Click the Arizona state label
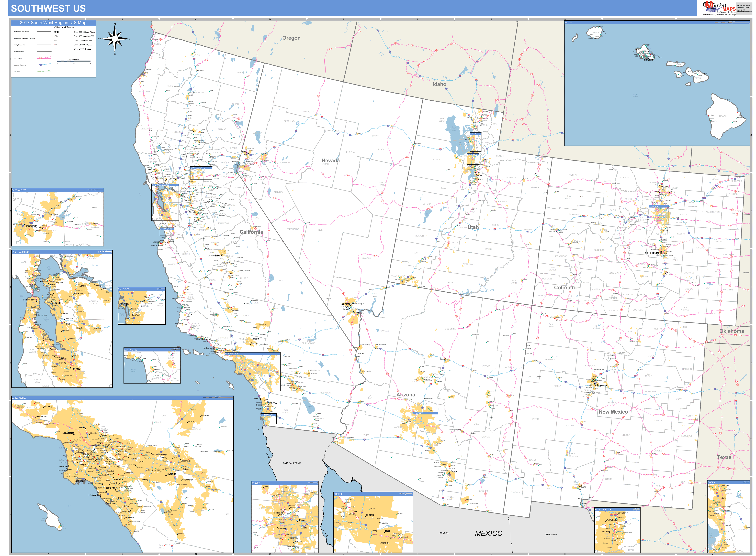The height and width of the screenshot is (556, 756). click(406, 395)
